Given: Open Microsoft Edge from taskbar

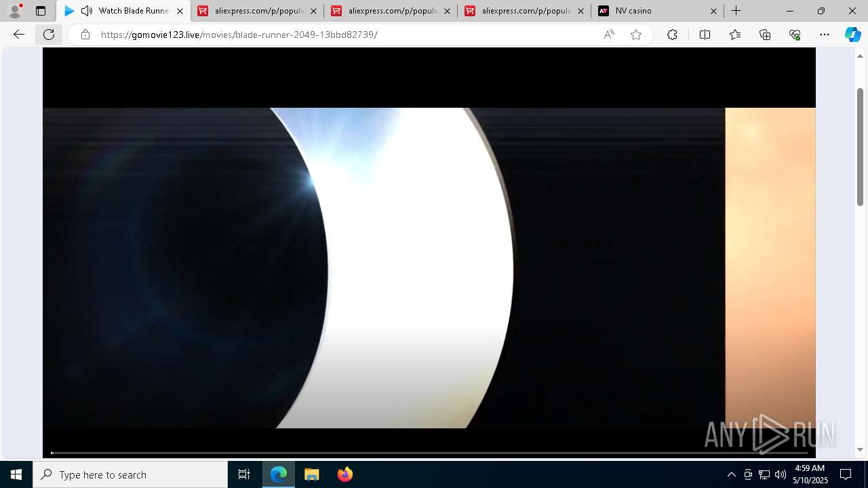Looking at the screenshot, I should point(279,474).
